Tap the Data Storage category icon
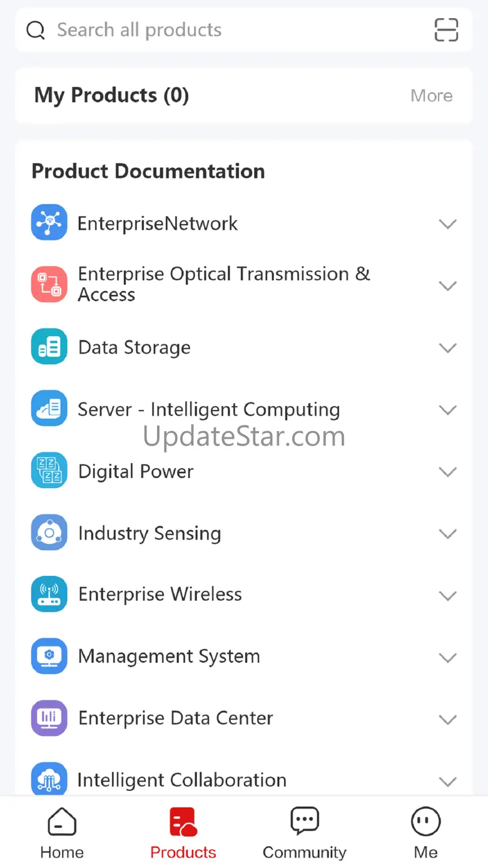The image size is (488, 868). (x=49, y=347)
